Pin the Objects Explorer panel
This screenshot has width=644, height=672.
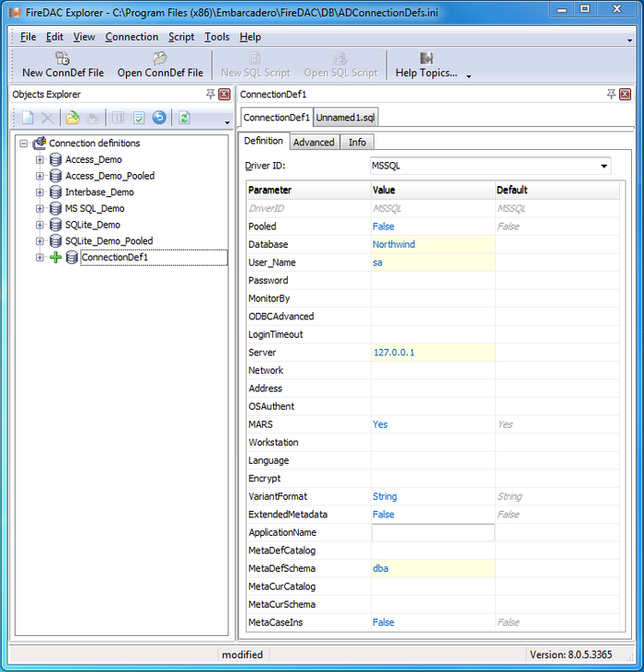pos(211,94)
